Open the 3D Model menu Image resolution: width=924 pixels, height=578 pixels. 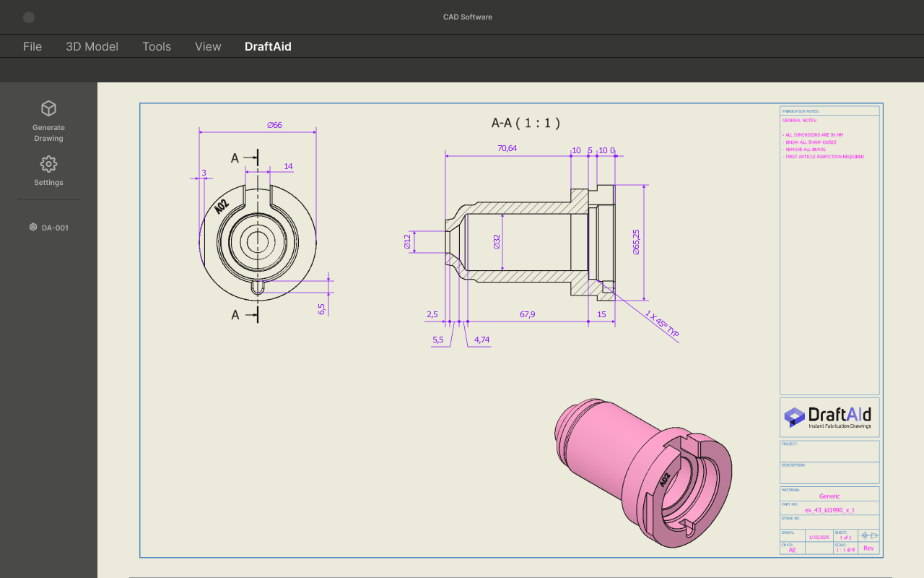tap(92, 46)
